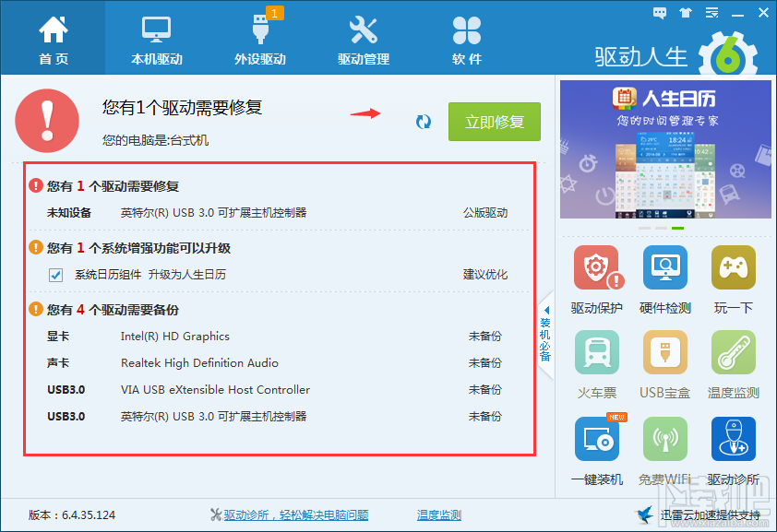Open the feedback chat icon in title bar
This screenshot has width=777, height=532.
660,13
